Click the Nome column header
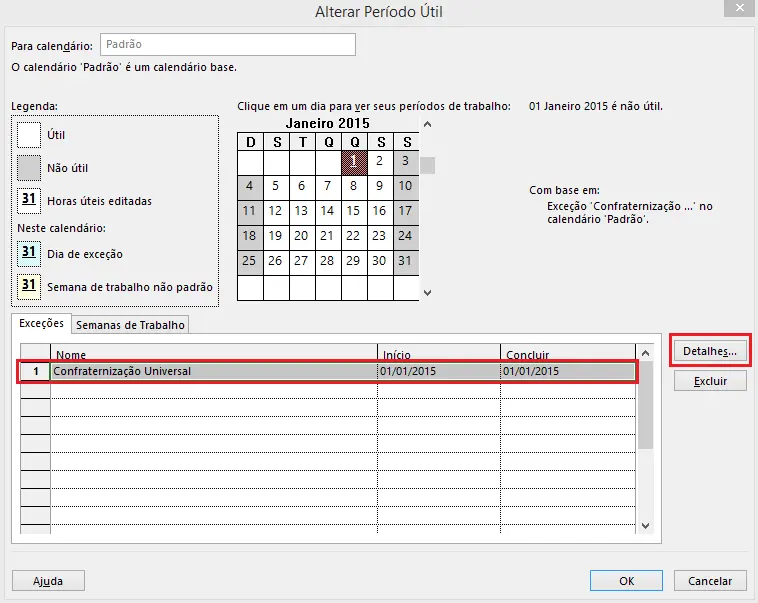This screenshot has height=603, width=758. click(214, 353)
